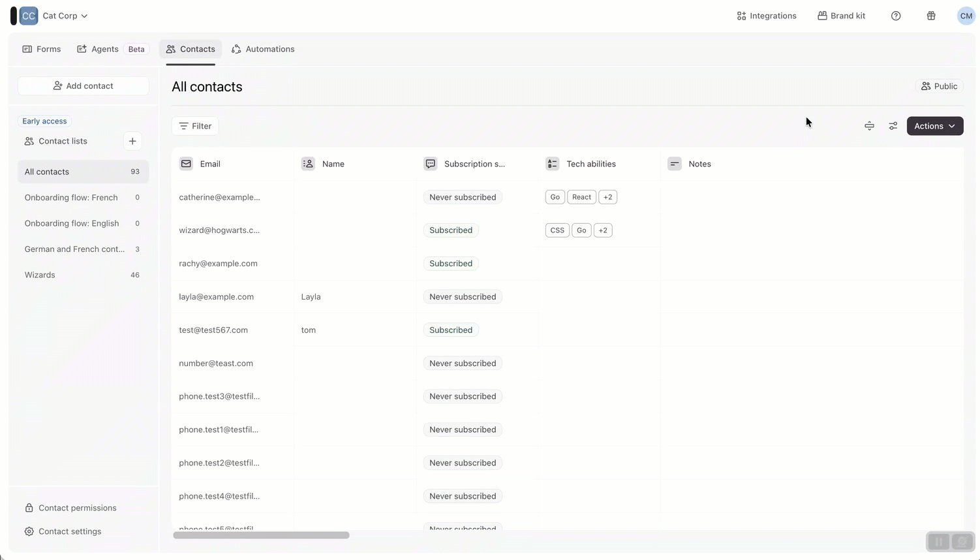Click the horizontal scrollbar under the table
980x560 pixels.
click(x=261, y=535)
